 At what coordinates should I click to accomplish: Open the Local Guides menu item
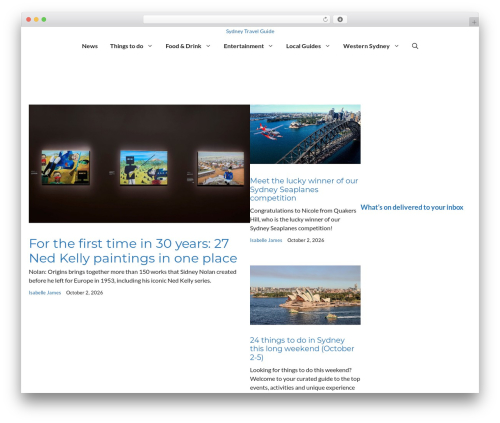303,46
